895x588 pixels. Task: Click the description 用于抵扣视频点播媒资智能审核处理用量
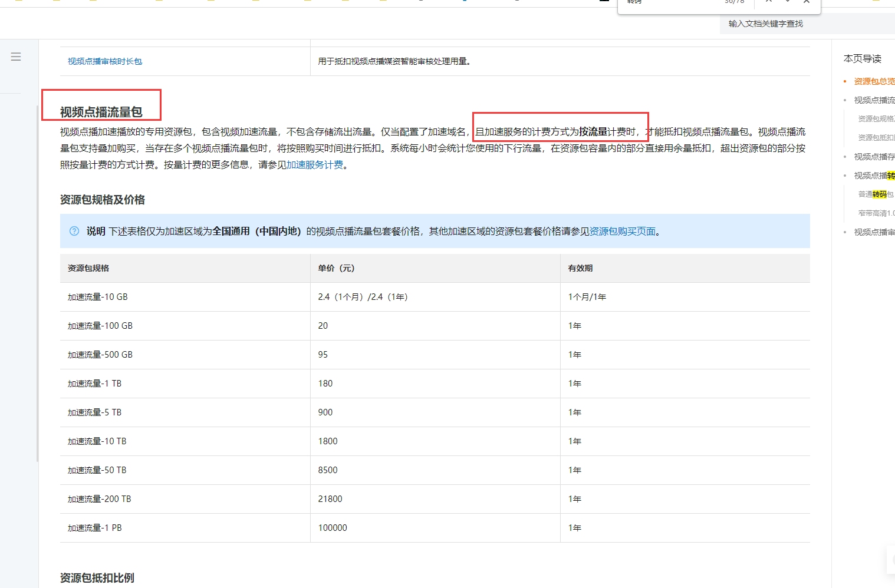click(x=394, y=61)
